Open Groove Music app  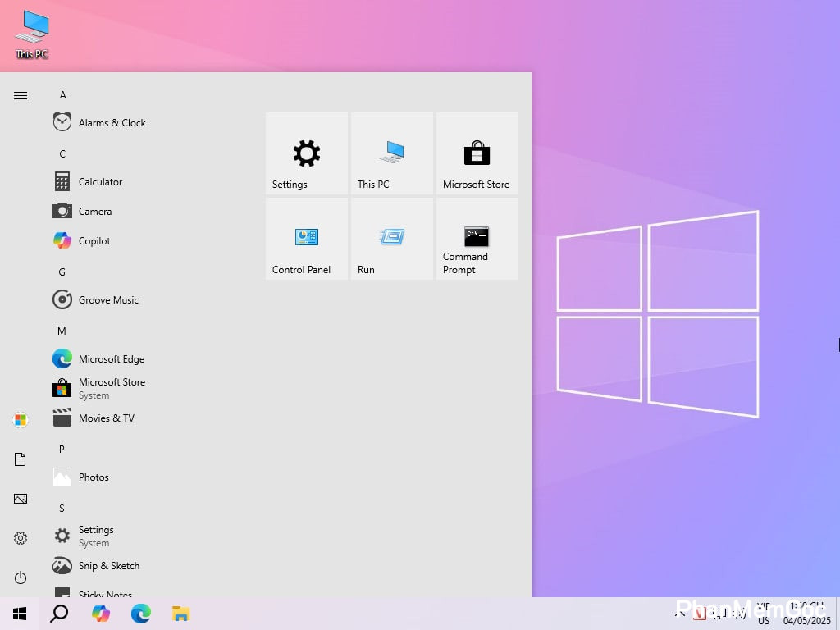tap(108, 300)
